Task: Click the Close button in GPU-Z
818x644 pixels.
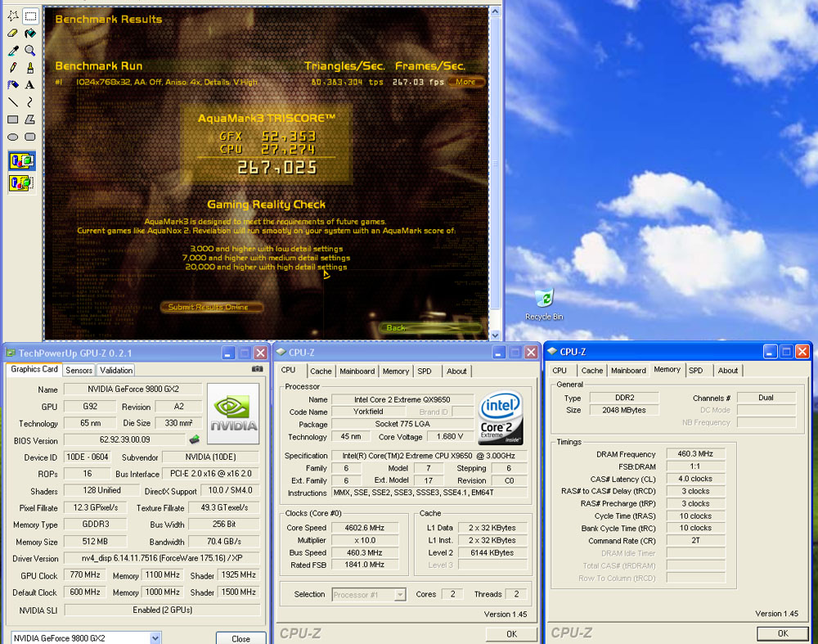Action: click(x=240, y=638)
